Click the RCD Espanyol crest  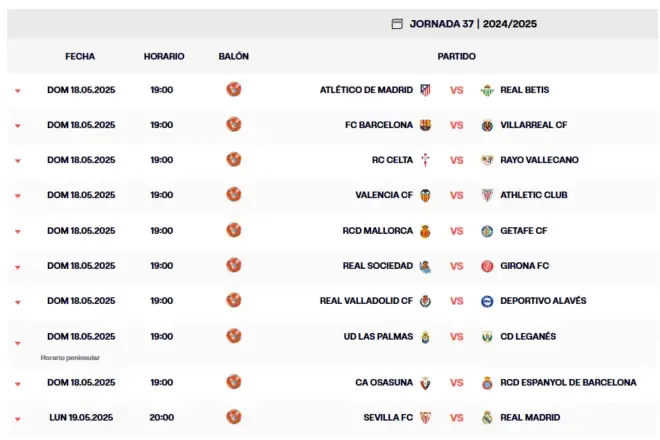tap(487, 383)
